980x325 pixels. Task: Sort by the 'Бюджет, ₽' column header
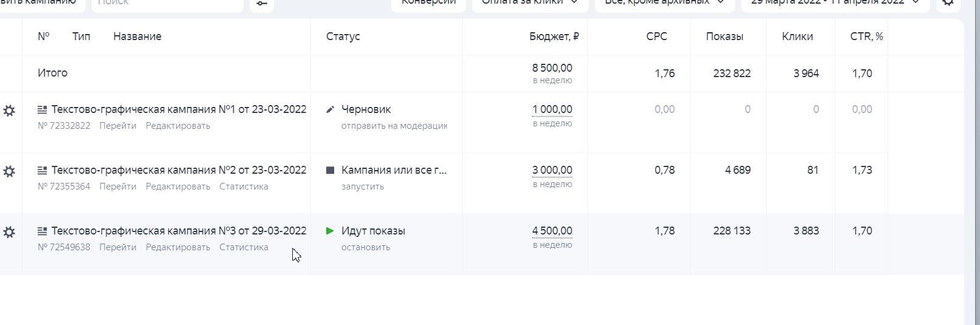[553, 36]
